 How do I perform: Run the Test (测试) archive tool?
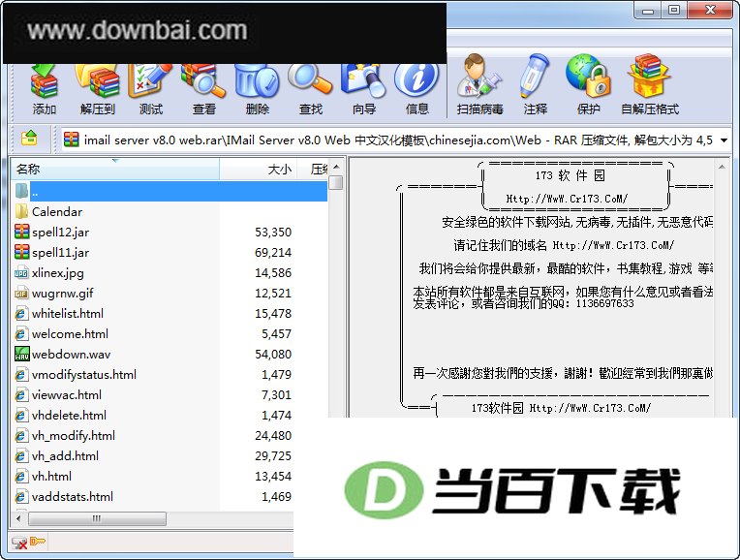(x=150, y=81)
